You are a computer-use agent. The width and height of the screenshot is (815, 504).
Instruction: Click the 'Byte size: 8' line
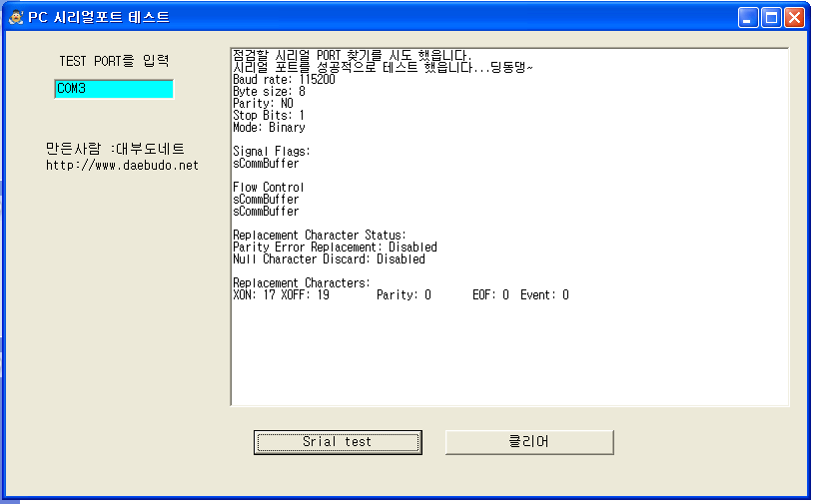(270, 92)
